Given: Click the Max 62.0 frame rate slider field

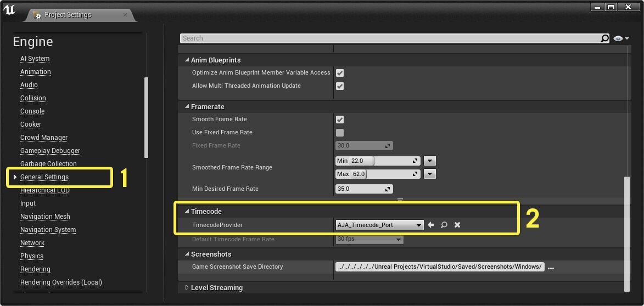Looking at the screenshot, I should (x=378, y=174).
